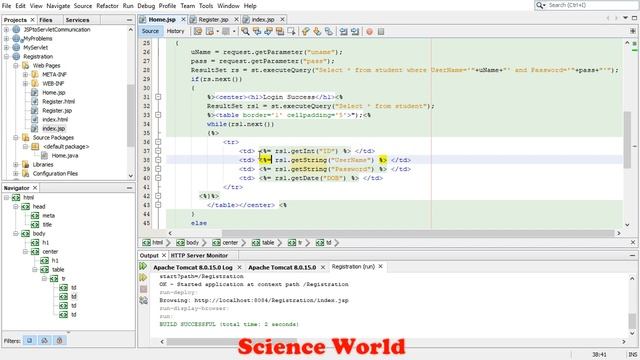640x360 pixels.
Task: Toggle Source view button in editor
Action: 150,31
